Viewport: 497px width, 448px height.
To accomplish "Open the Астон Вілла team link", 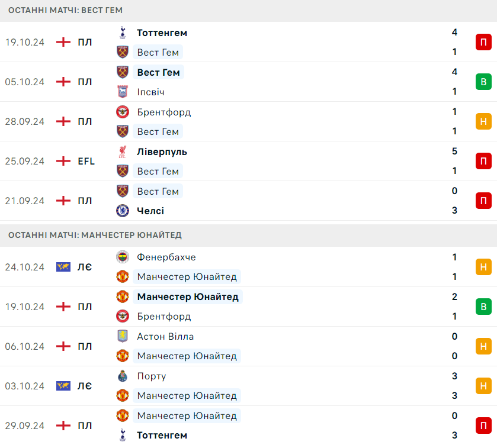I will pos(165,336).
